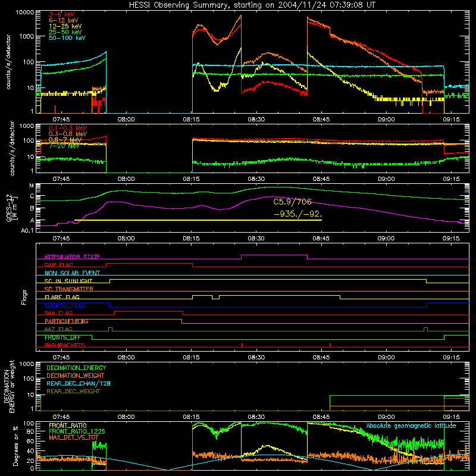Click the HESSI Observing Summary title text
476x476 pixels.
252,5
